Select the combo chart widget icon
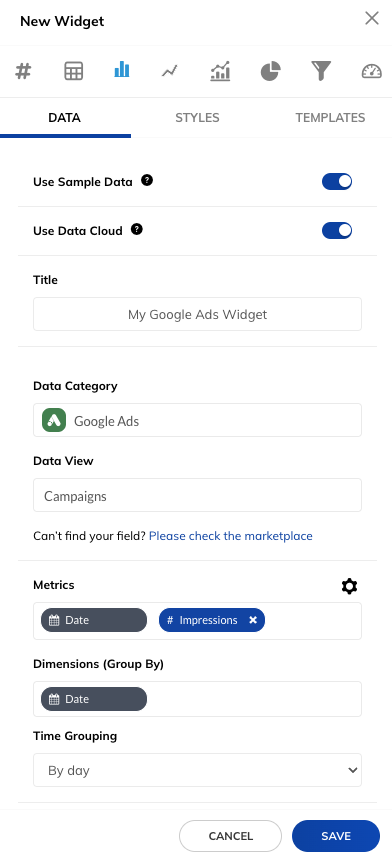The width and height of the screenshot is (392, 855). 220,71
